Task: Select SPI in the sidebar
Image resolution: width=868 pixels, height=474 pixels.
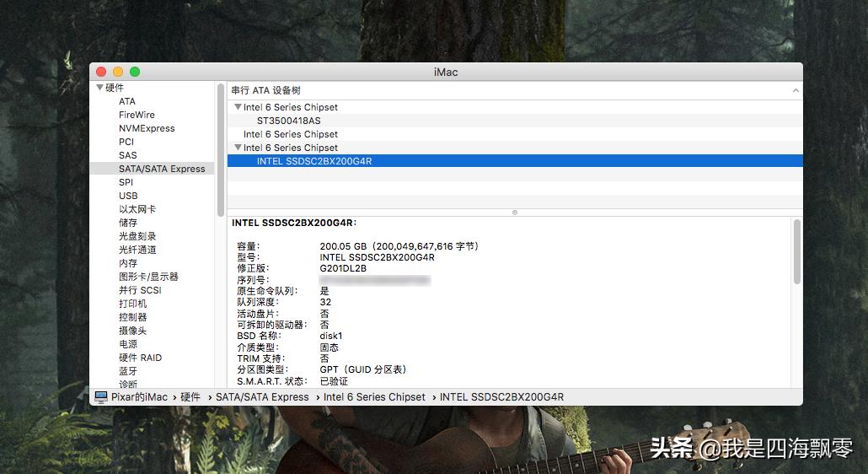Action: (126, 182)
